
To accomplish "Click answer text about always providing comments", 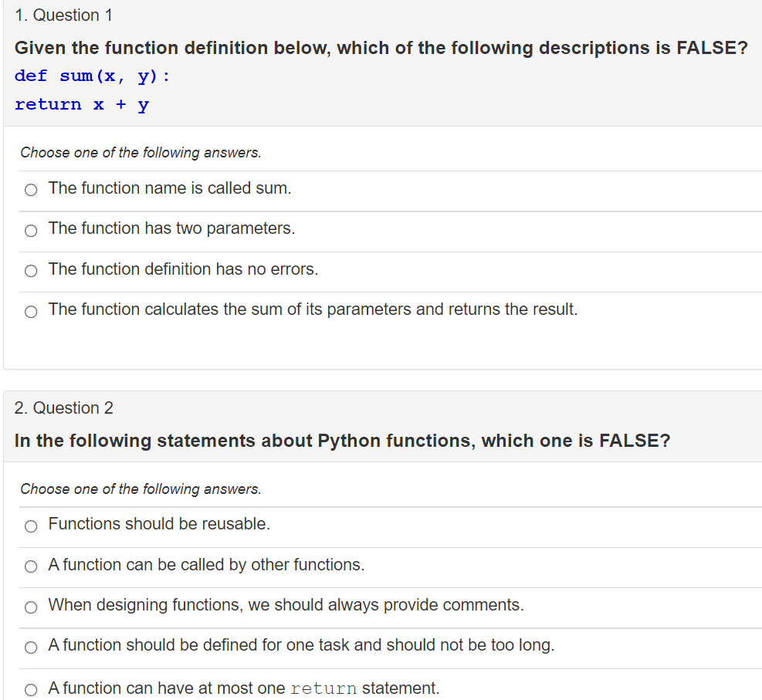I will 286,605.
